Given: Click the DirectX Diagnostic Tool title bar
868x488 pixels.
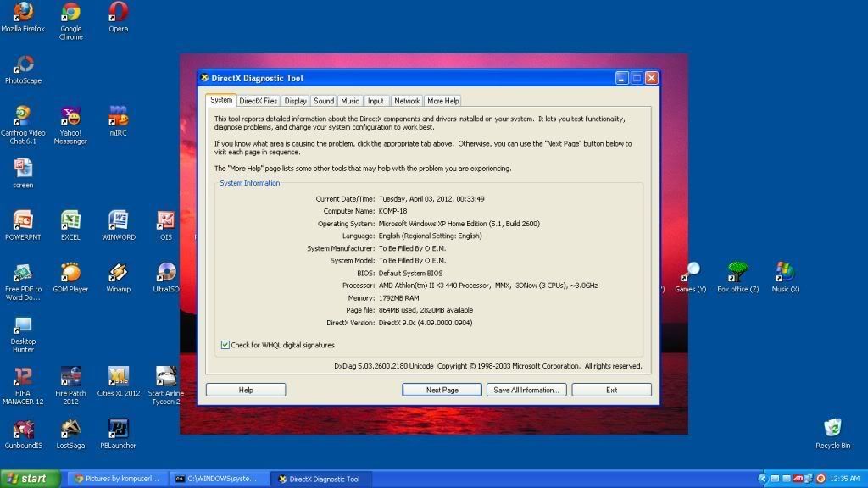Looking at the screenshot, I should [x=407, y=78].
